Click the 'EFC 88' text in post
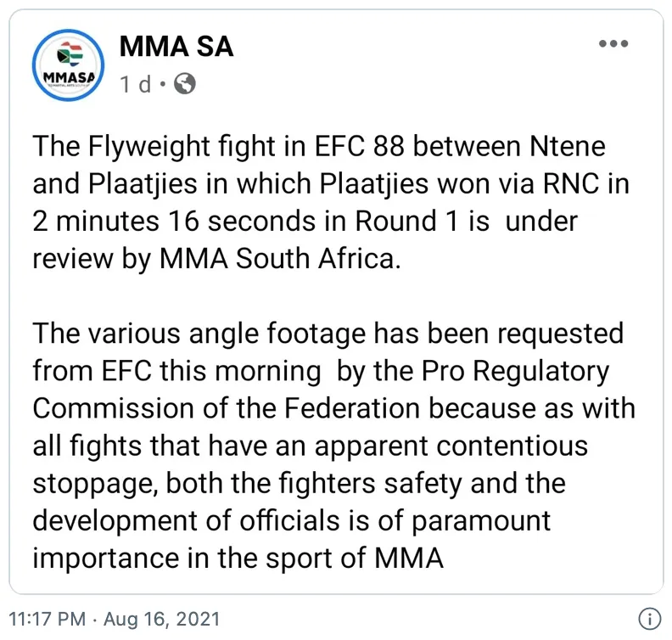This screenshot has height=640, width=672. 360,146
